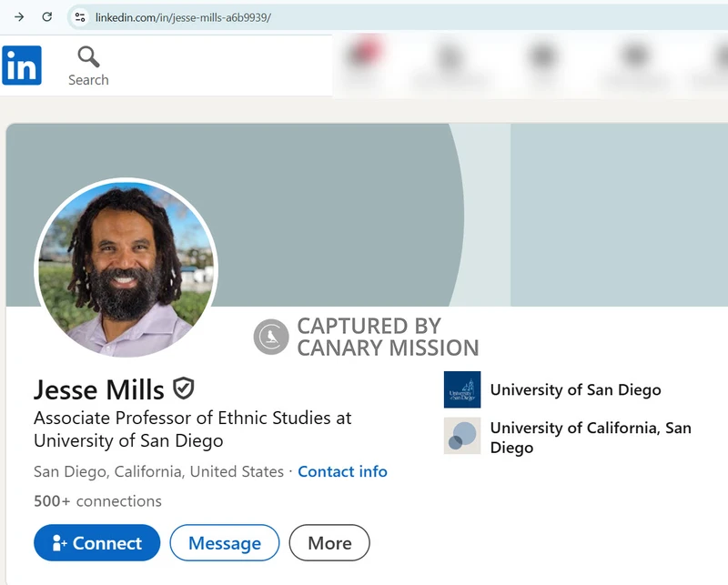Click San Diego, California, United States location text

pos(158,471)
